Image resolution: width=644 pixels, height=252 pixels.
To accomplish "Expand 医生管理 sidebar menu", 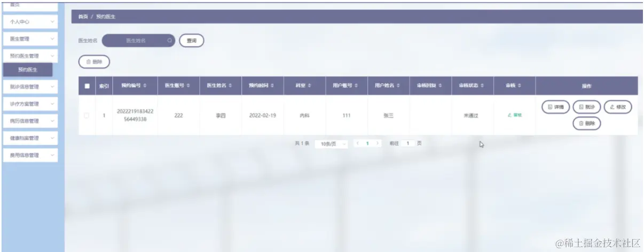I will (x=30, y=39).
